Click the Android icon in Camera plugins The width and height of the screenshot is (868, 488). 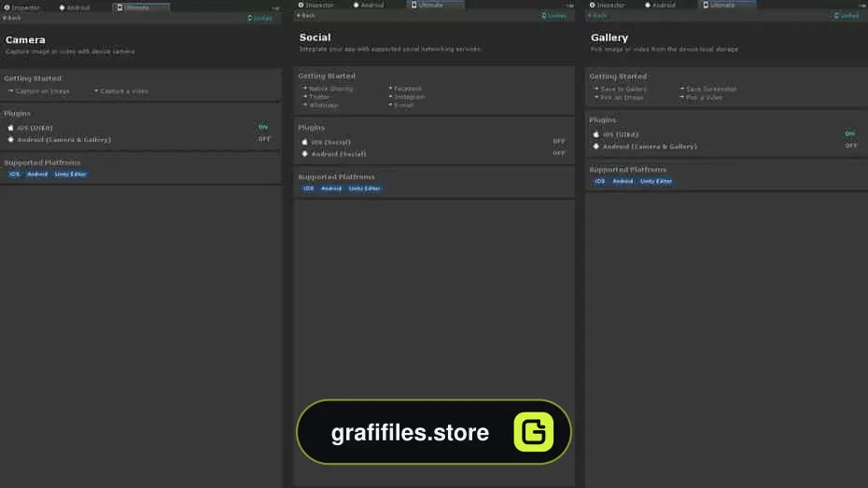10,140
